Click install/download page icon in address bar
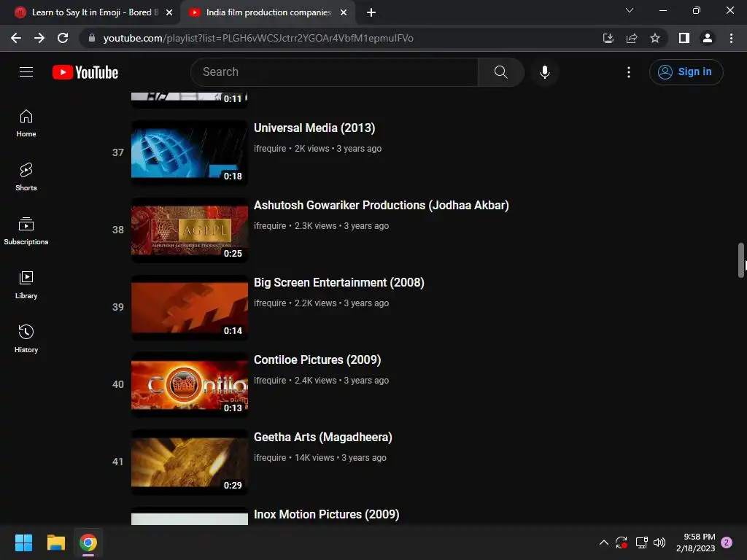 (608, 38)
